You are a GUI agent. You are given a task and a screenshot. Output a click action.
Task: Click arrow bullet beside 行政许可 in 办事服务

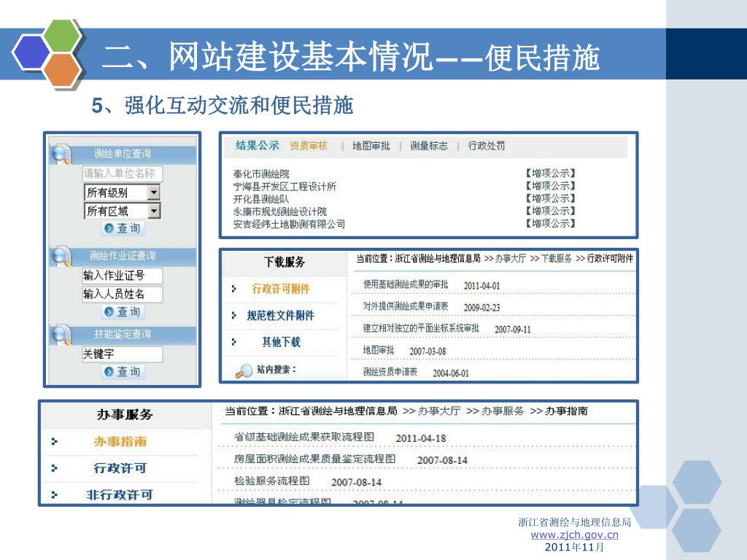click(x=54, y=468)
